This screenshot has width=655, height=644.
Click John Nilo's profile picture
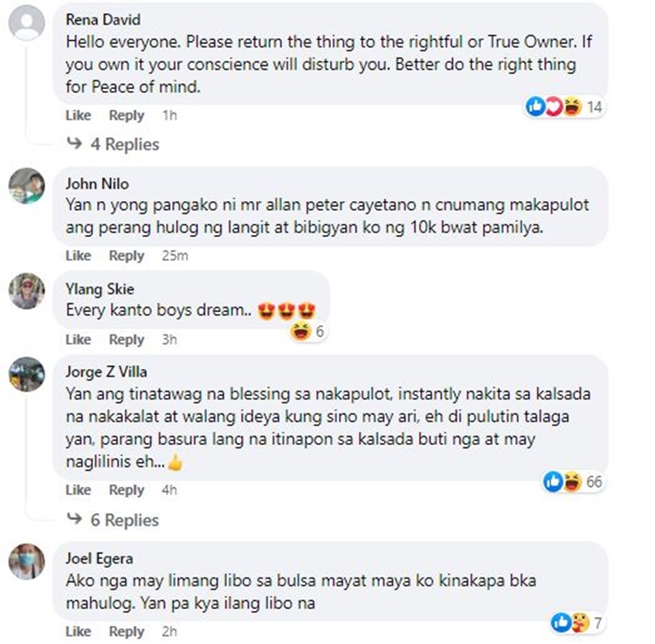click(x=27, y=186)
